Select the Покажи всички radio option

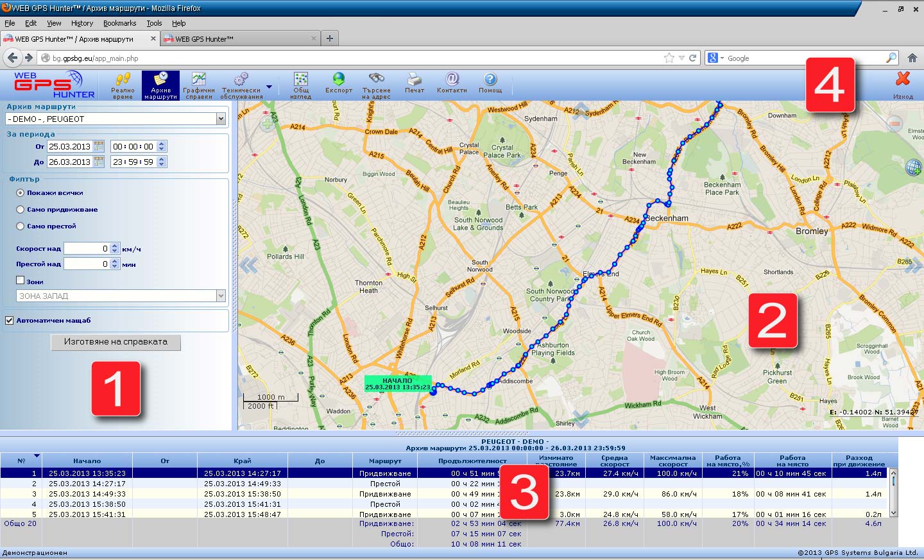21,192
